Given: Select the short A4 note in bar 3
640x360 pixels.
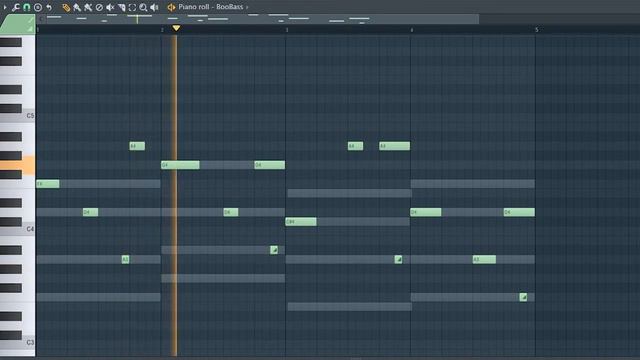Looking at the screenshot, I should [355, 146].
